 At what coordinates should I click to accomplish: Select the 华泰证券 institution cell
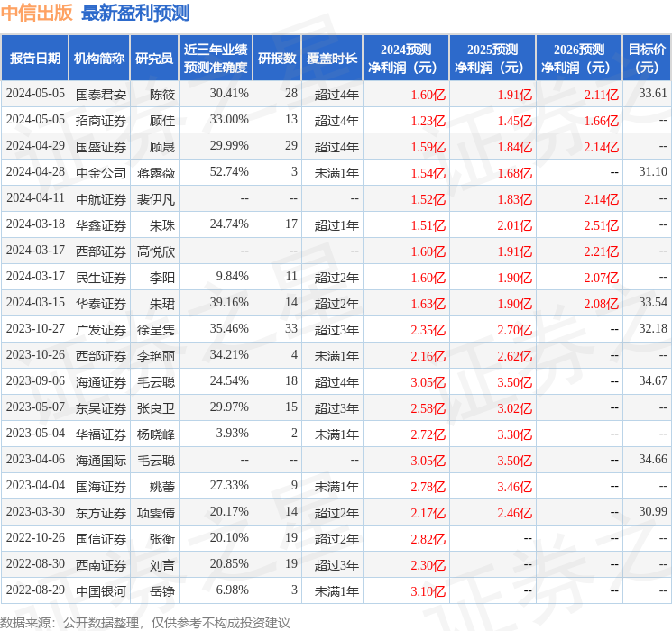(x=101, y=303)
